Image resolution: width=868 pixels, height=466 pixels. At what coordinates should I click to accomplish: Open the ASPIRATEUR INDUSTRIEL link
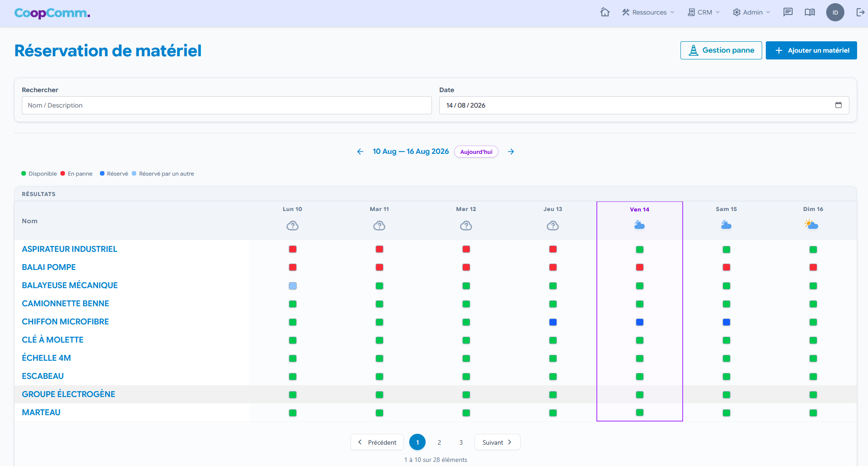[x=69, y=249]
